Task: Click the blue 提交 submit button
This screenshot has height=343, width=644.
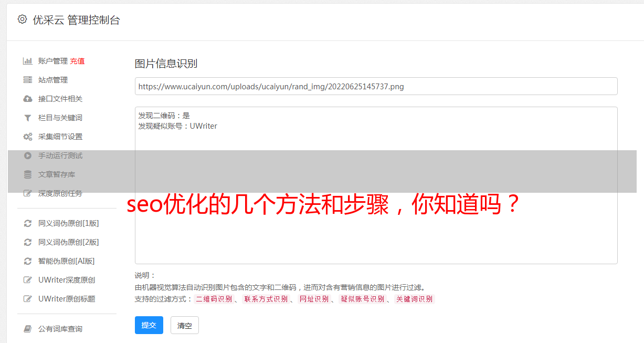Action: point(149,325)
